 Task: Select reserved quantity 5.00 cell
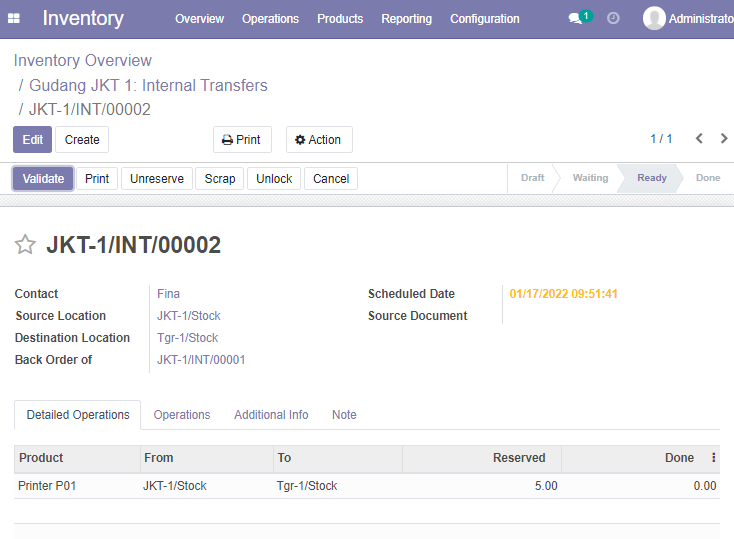click(482, 486)
